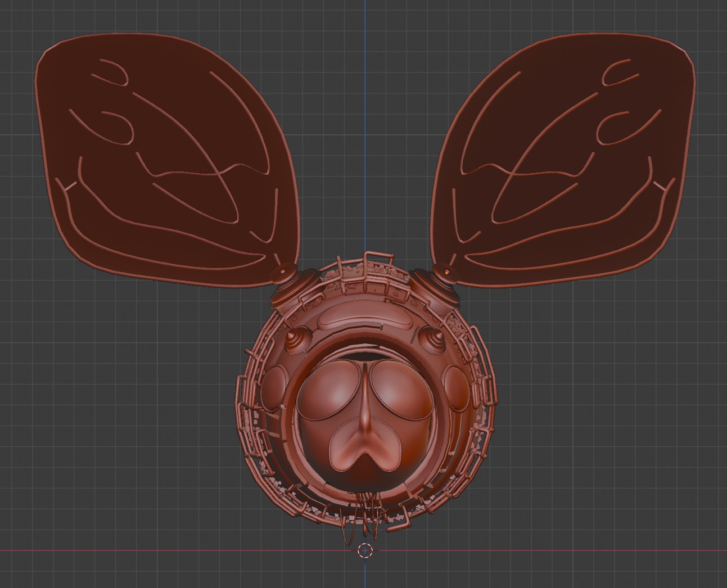
Task: Pick the right cone-shaped knob on the sphere
Action: click(x=432, y=338)
